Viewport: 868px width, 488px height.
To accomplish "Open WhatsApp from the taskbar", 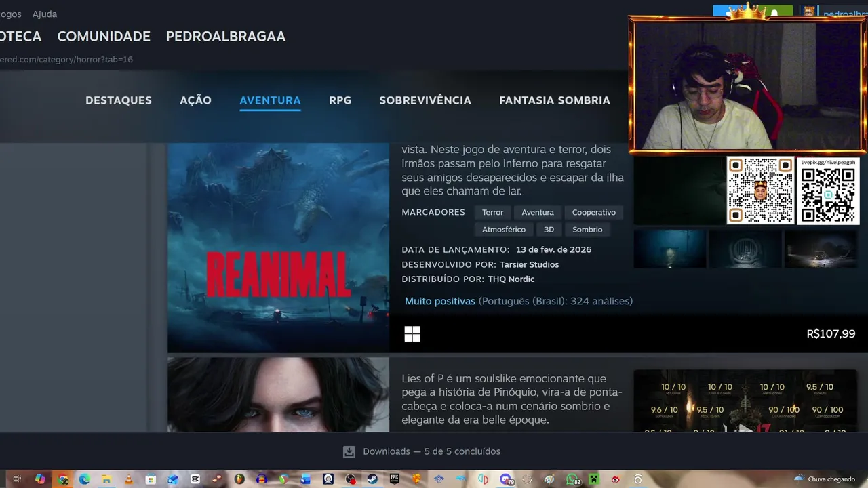I will (573, 479).
